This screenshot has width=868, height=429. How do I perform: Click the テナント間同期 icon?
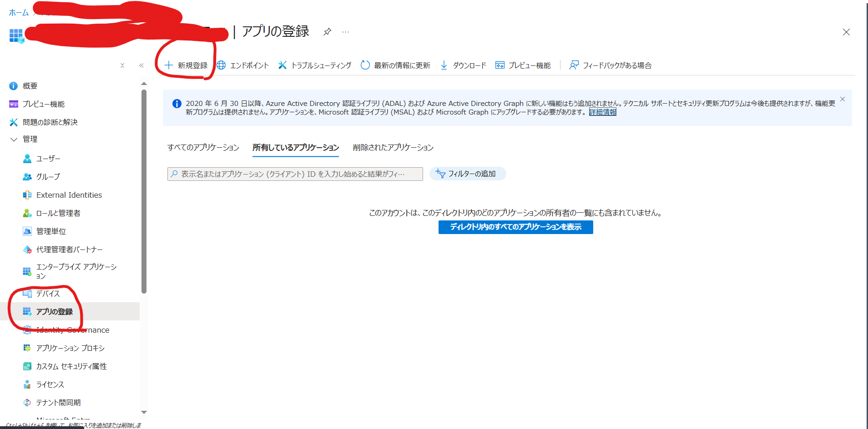coord(27,403)
